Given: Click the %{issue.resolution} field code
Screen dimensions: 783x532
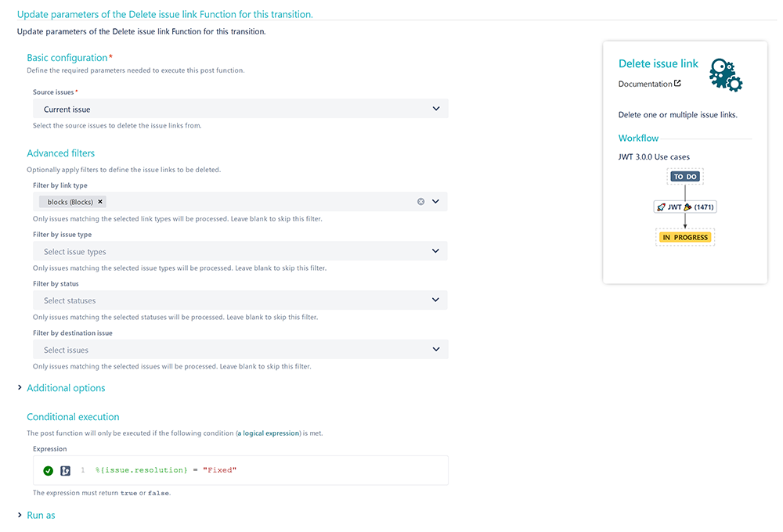Looking at the screenshot, I should (x=141, y=470).
